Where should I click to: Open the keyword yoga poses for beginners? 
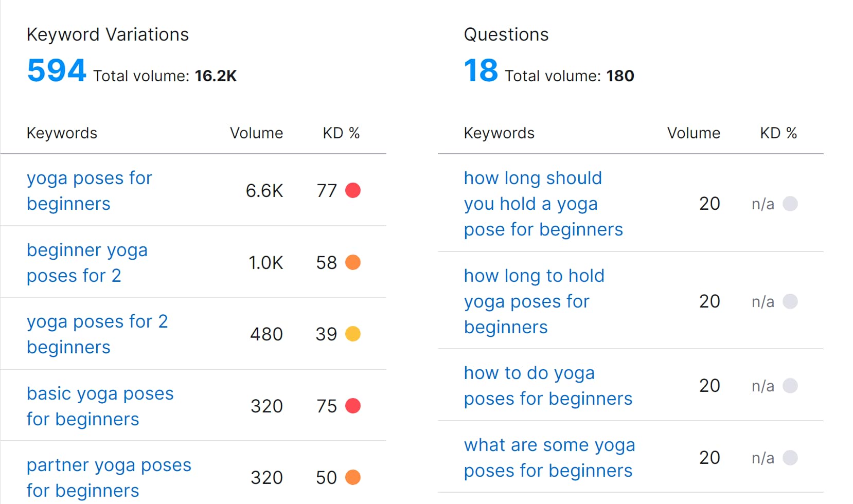click(89, 190)
